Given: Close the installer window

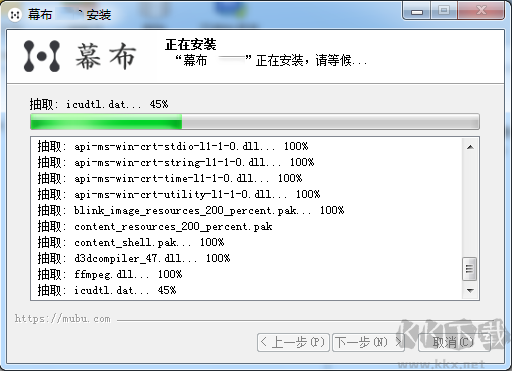Looking at the screenshot, I should 481,11.
